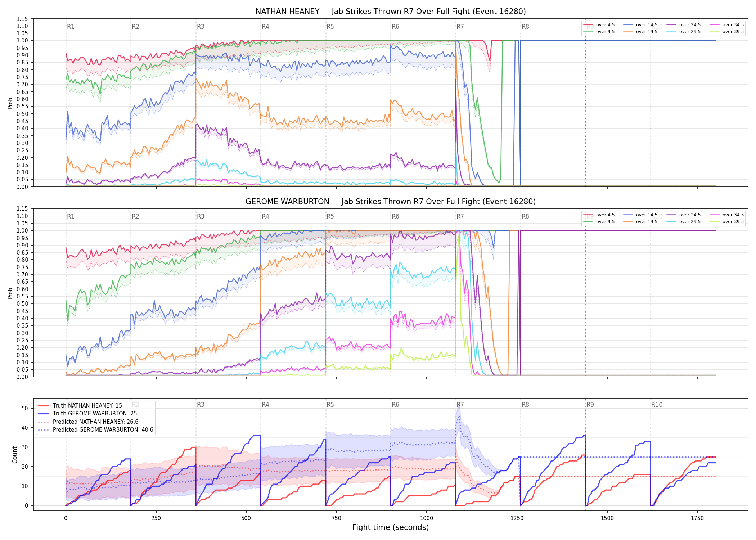The height and width of the screenshot is (540, 756).
Task: Click the R7 round marker in Nathan Heaney chart
Action: [x=460, y=27]
